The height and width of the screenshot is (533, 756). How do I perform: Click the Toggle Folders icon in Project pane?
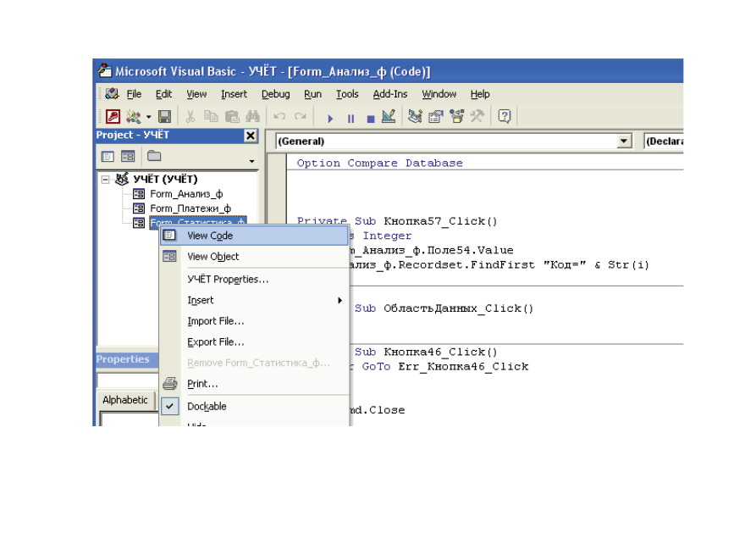coord(154,156)
